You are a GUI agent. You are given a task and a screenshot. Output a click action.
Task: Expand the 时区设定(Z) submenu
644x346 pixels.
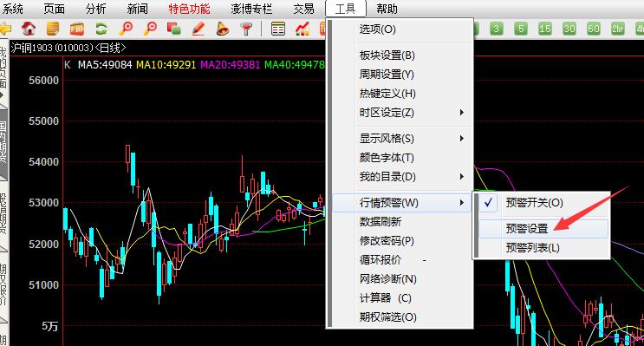pos(400,113)
